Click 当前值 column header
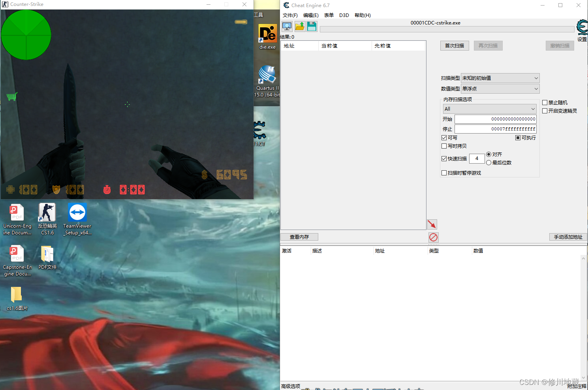This screenshot has width=588, height=390. pyautogui.click(x=345, y=46)
